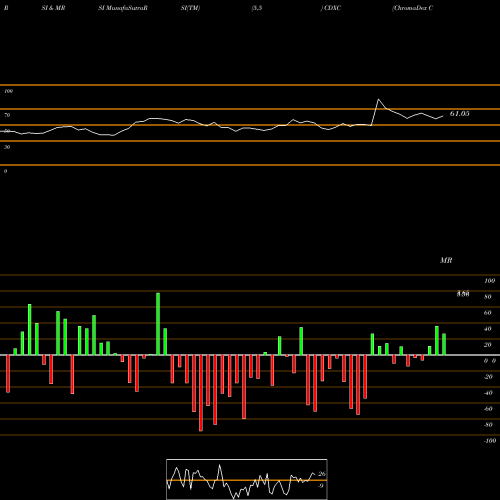Click the 20 label on MR right axis
Viewport: 500px width, 500px height.
pos(488,345)
